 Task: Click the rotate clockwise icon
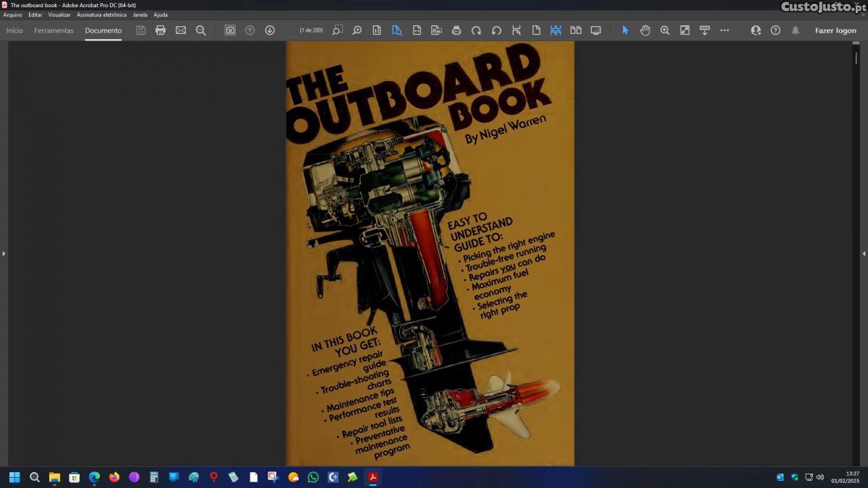[476, 30]
